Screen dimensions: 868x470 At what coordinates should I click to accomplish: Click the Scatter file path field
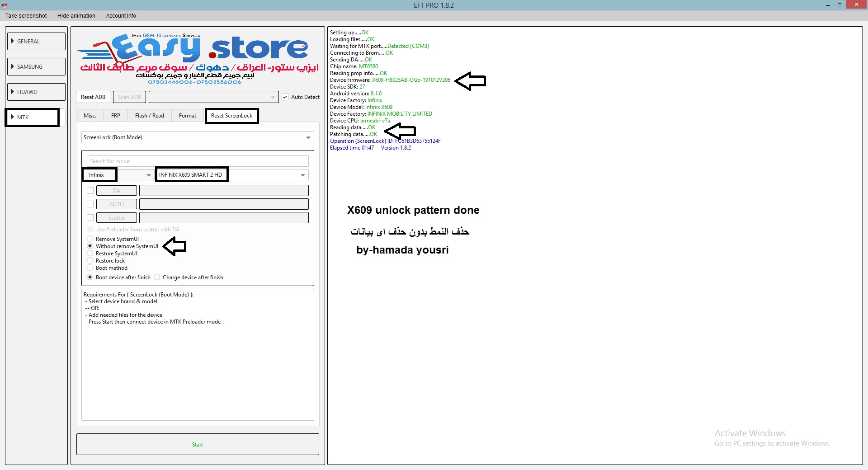point(224,218)
